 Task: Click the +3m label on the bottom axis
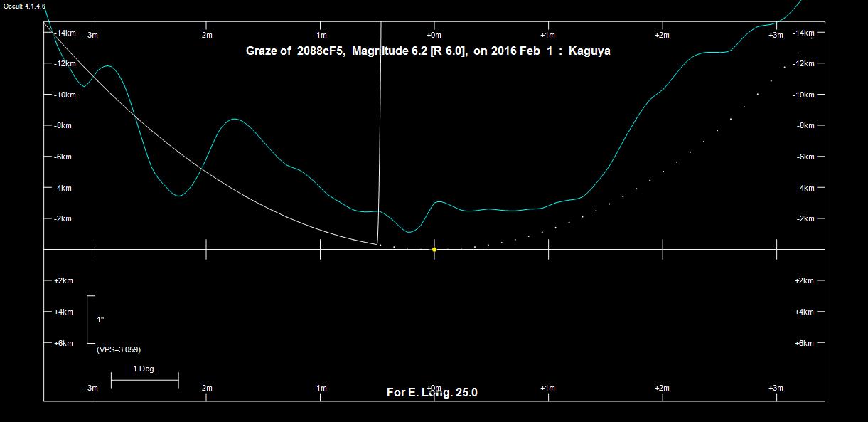click(776, 388)
